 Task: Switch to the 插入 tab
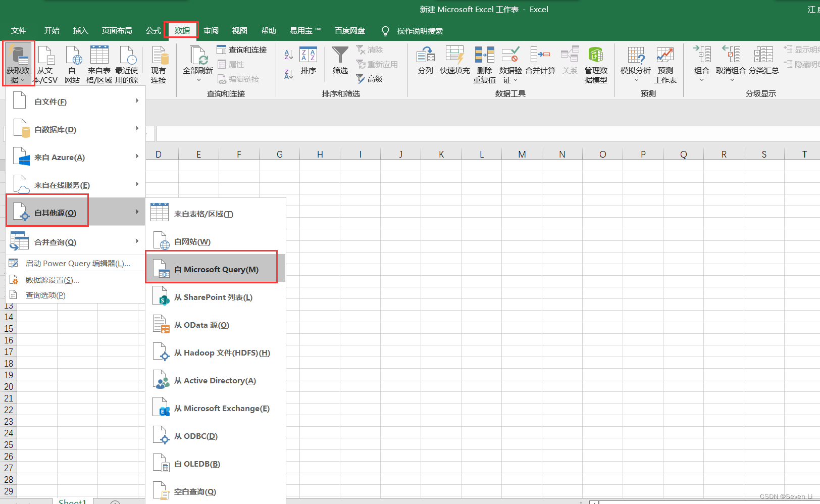click(80, 31)
